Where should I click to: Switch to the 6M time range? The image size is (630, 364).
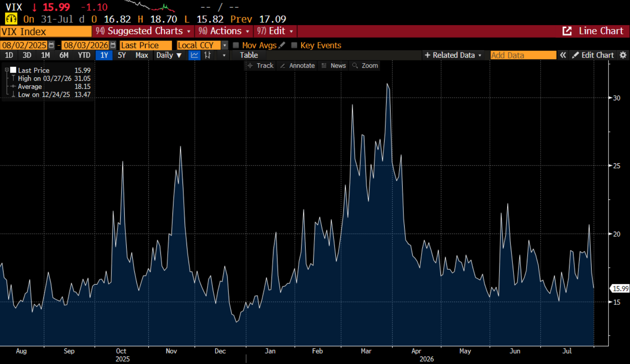(64, 55)
